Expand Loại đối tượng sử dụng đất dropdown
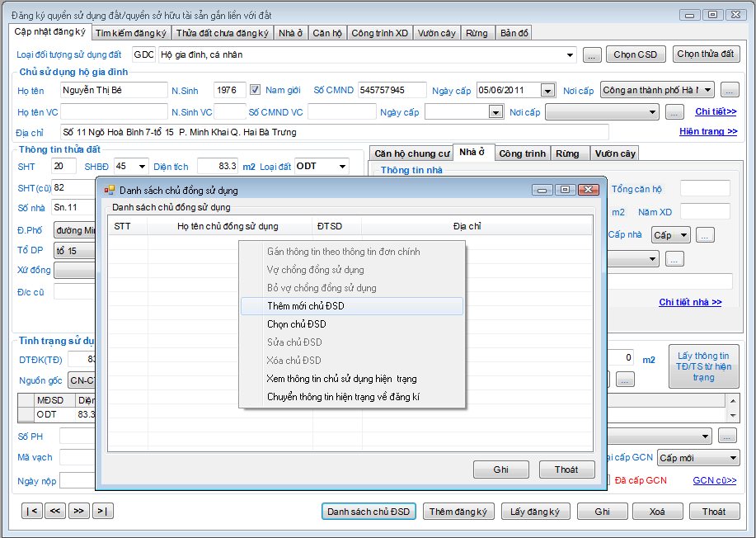 [571, 55]
